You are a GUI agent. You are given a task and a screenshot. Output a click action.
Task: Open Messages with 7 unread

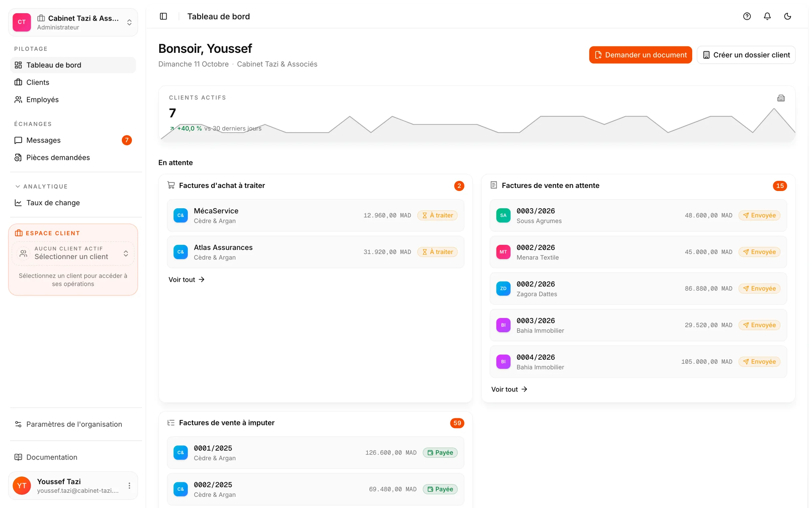point(73,140)
